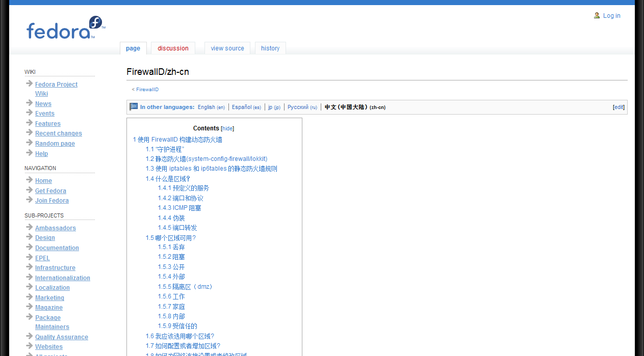Open the Websites sub-project link
The width and height of the screenshot is (644, 356).
(49, 347)
